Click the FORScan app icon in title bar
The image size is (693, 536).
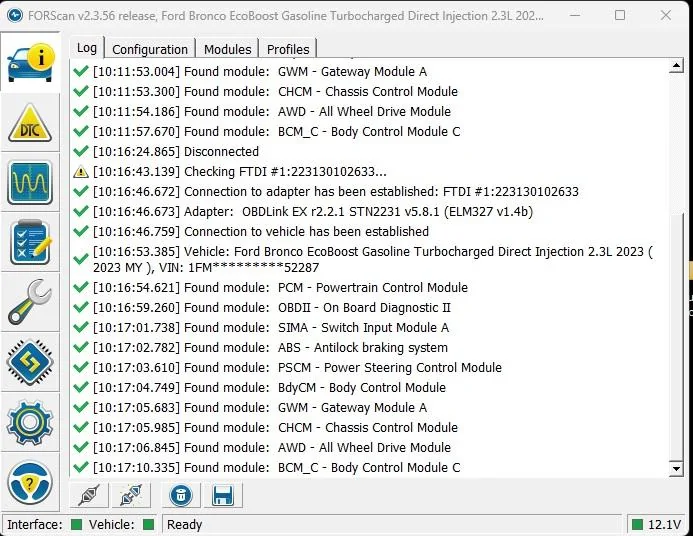15,15
